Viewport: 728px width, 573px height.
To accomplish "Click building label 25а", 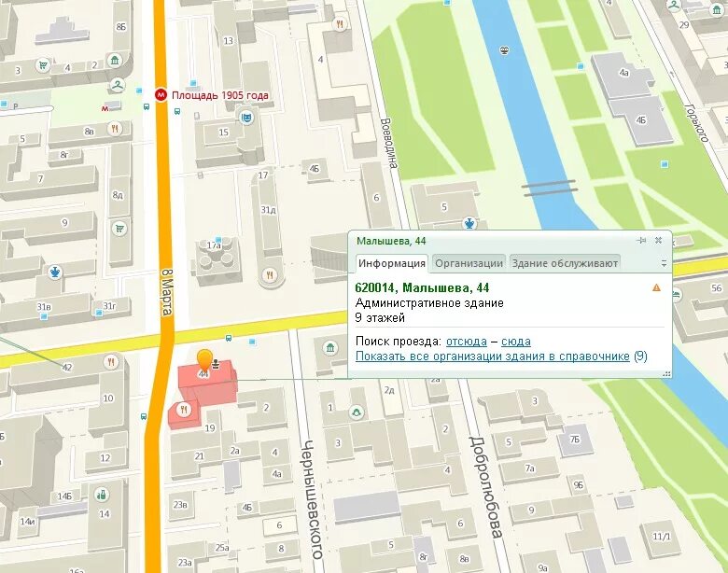I will [x=222, y=548].
